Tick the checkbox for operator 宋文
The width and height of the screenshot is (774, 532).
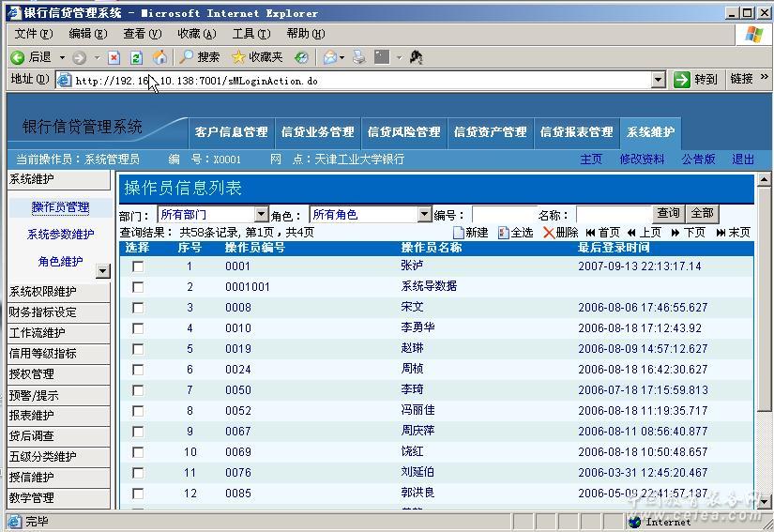(x=138, y=308)
